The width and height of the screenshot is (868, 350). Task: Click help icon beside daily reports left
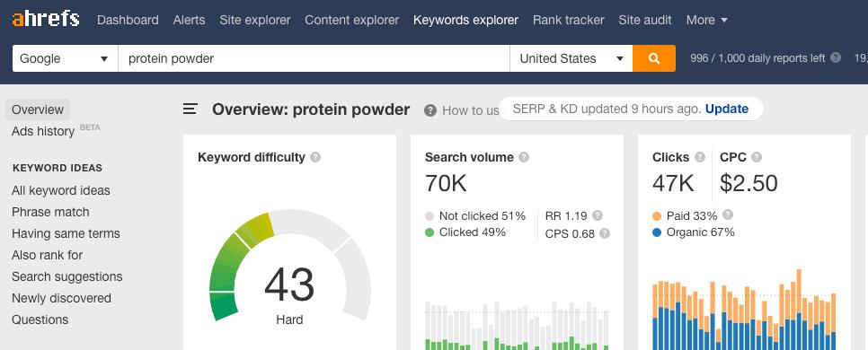click(836, 57)
